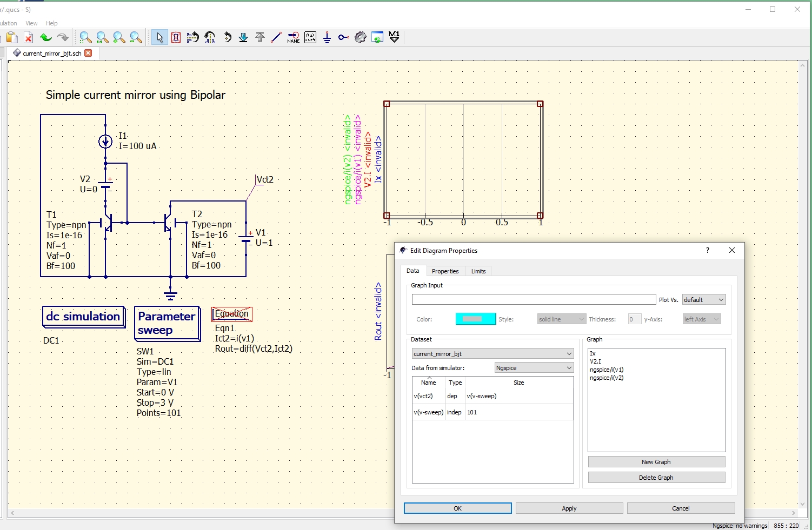Click the Rotate component icon
Image resolution: width=812 pixels, height=530 pixels.
click(227, 37)
